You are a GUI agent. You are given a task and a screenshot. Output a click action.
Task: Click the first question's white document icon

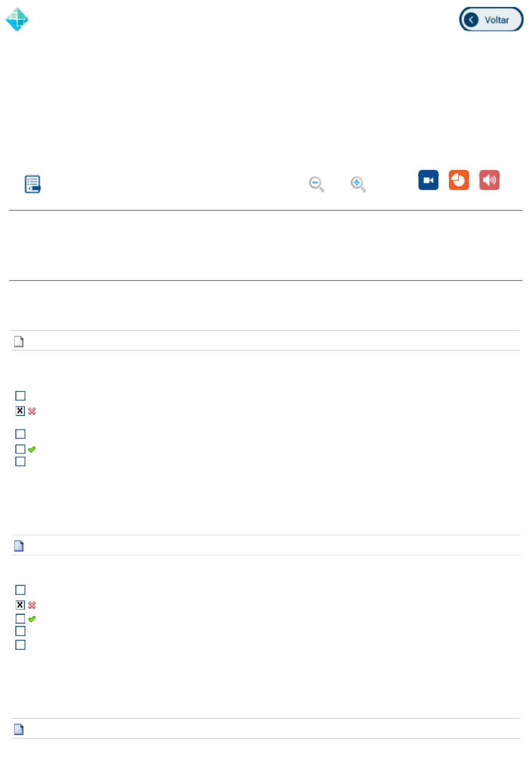(x=19, y=342)
